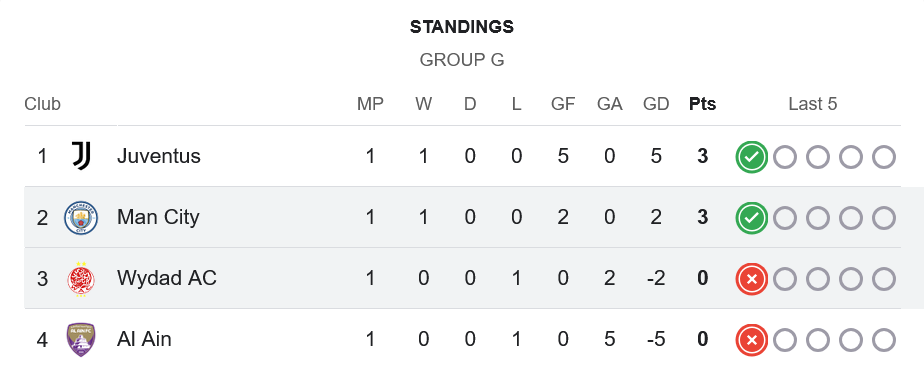The image size is (924, 387).
Task: Click the Man City club crest
Action: pos(81,217)
